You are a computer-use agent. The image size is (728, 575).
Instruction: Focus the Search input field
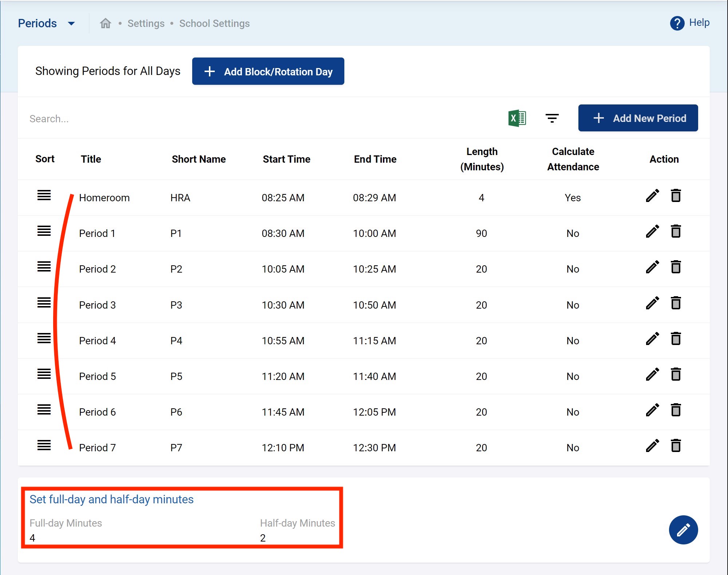(218, 119)
